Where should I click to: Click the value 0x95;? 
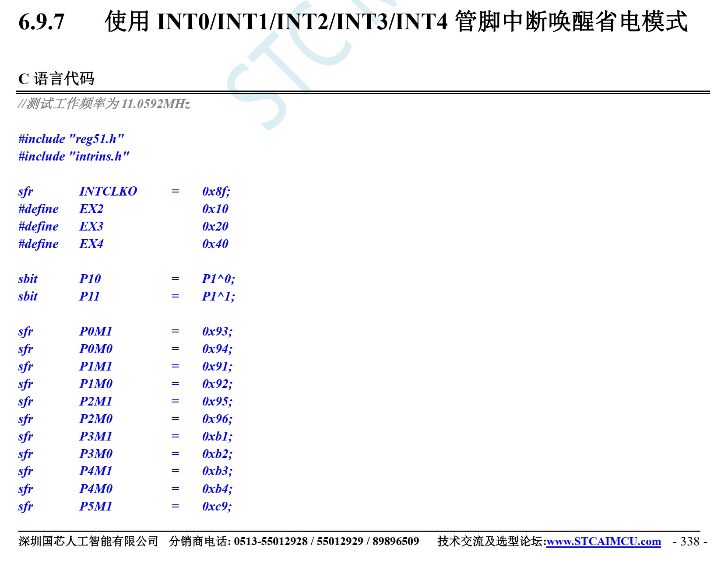tap(218, 401)
